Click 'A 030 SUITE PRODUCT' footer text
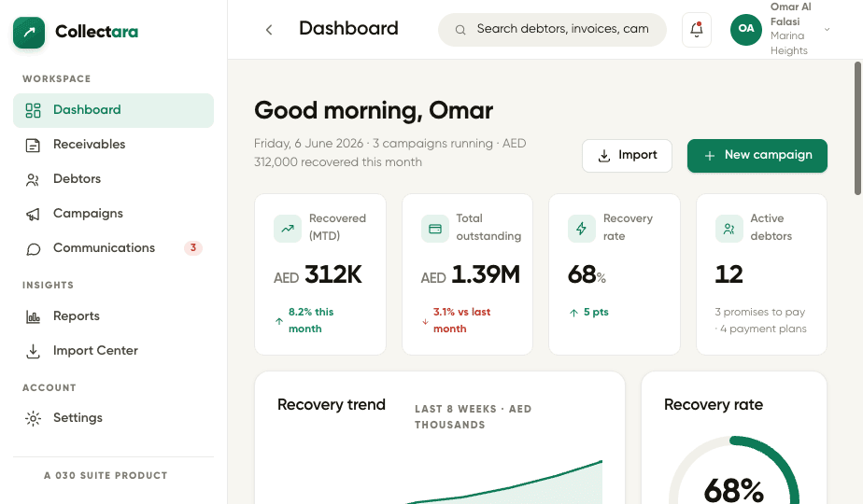The height and width of the screenshot is (504, 863). 106,475
